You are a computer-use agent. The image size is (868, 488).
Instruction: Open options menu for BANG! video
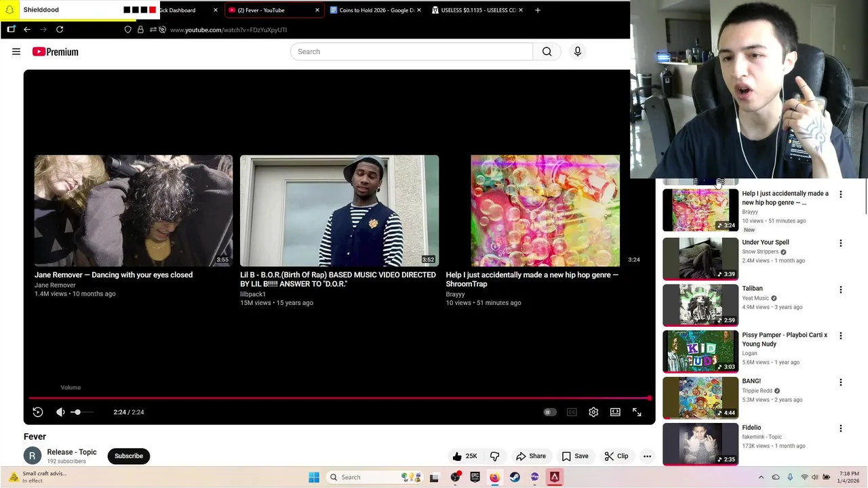[x=841, y=382]
